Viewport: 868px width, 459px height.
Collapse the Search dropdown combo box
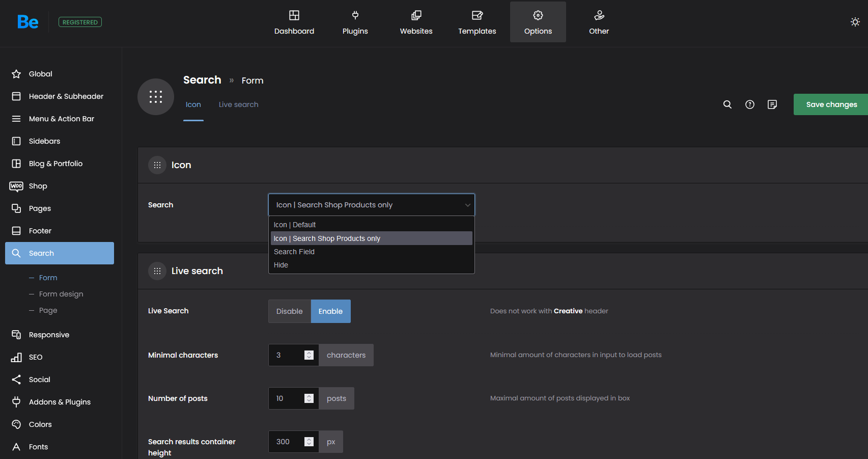[x=372, y=205]
